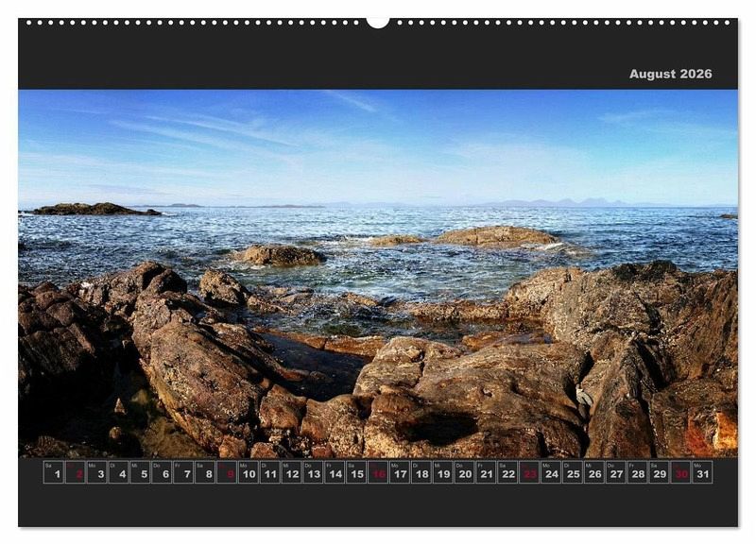This screenshot has height=545, width=756.
Task: Click date cell 28
Action: [x=637, y=472]
